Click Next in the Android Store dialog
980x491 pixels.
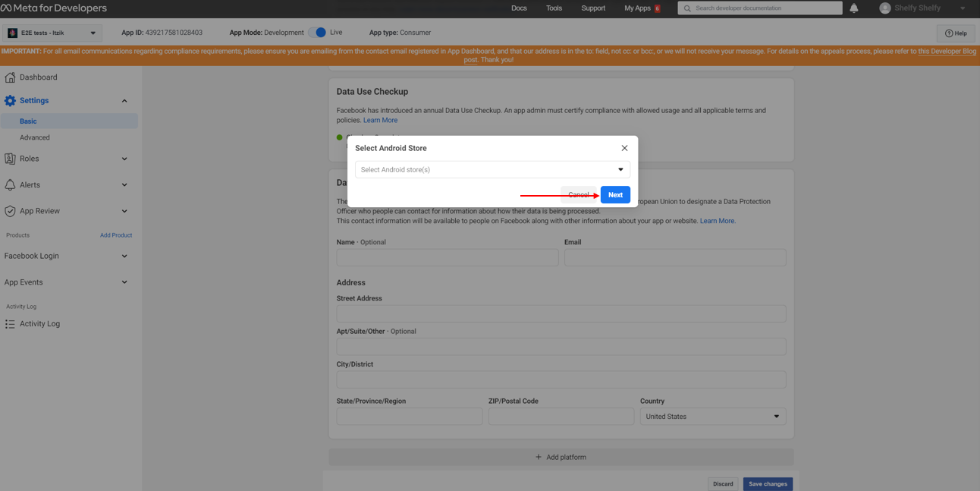pyautogui.click(x=615, y=195)
